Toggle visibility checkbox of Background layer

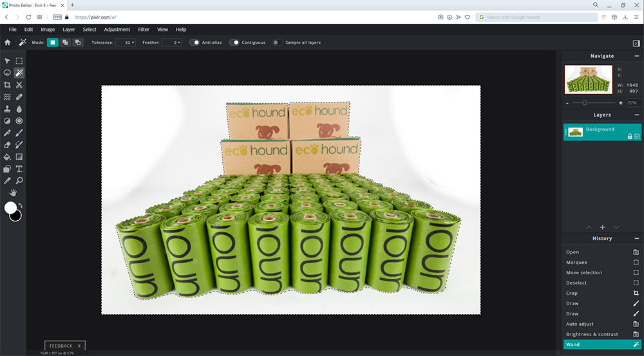coord(637,136)
